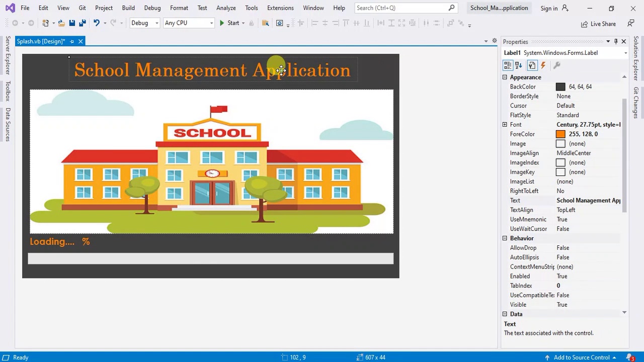This screenshot has height=362, width=644.
Task: Click the gear icon at the tab strip's right end
Action: 495,41
